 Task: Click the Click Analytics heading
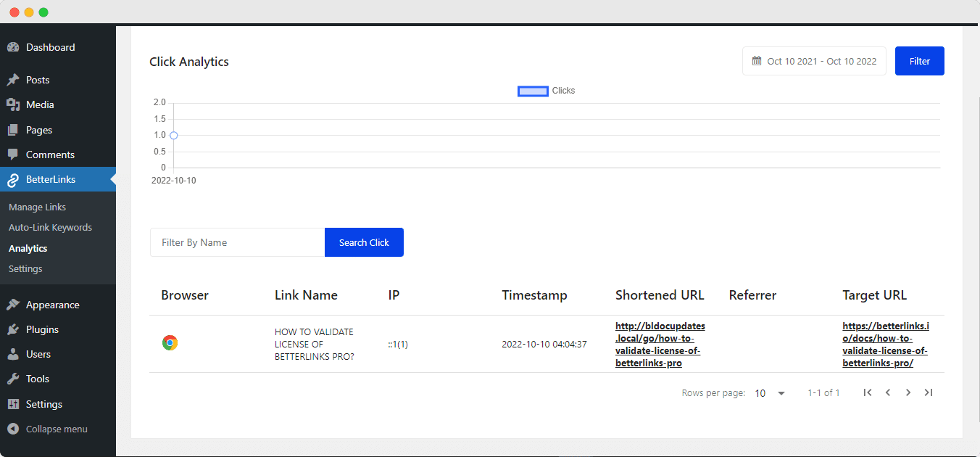[189, 62]
